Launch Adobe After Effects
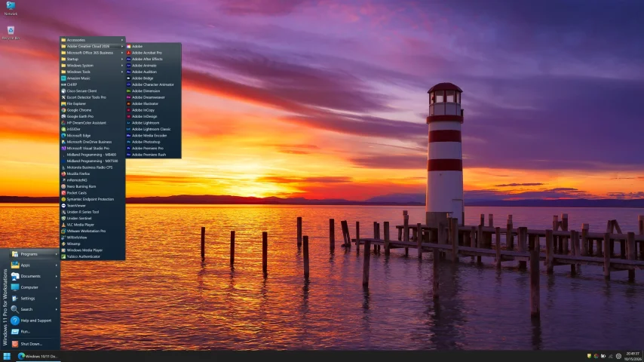The height and width of the screenshot is (362, 644). tap(154, 59)
